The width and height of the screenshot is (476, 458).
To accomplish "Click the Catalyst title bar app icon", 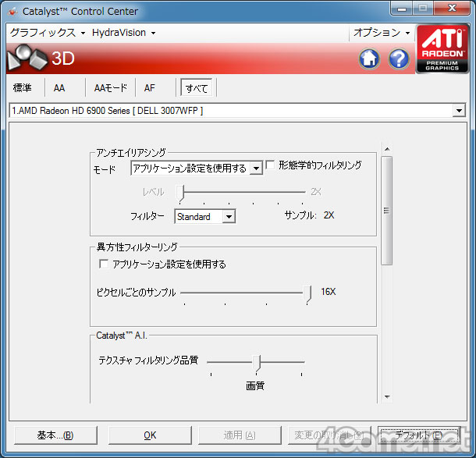I will click(12, 12).
